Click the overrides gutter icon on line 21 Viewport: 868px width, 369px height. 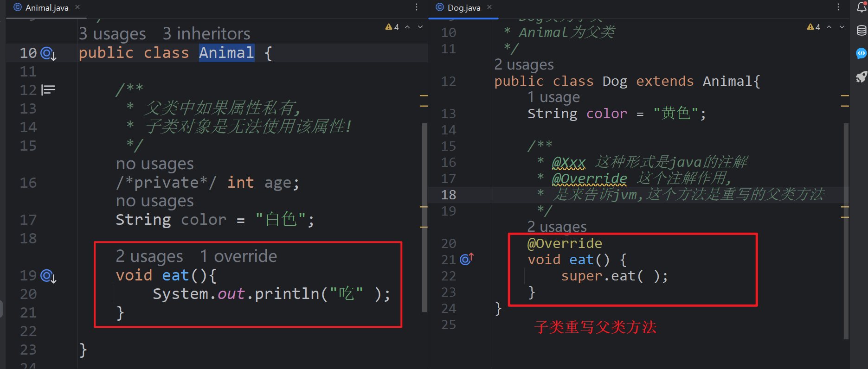(x=466, y=259)
